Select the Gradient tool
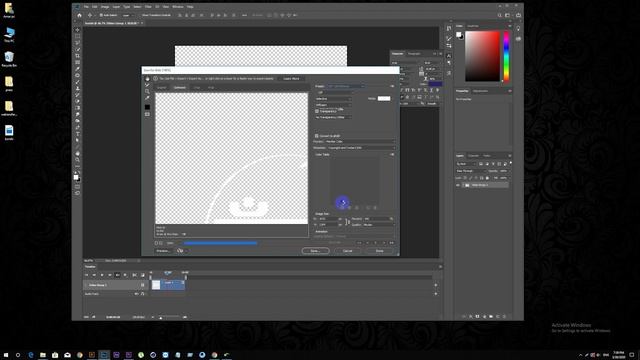Screen dimensions: 640x360 tap(78, 108)
